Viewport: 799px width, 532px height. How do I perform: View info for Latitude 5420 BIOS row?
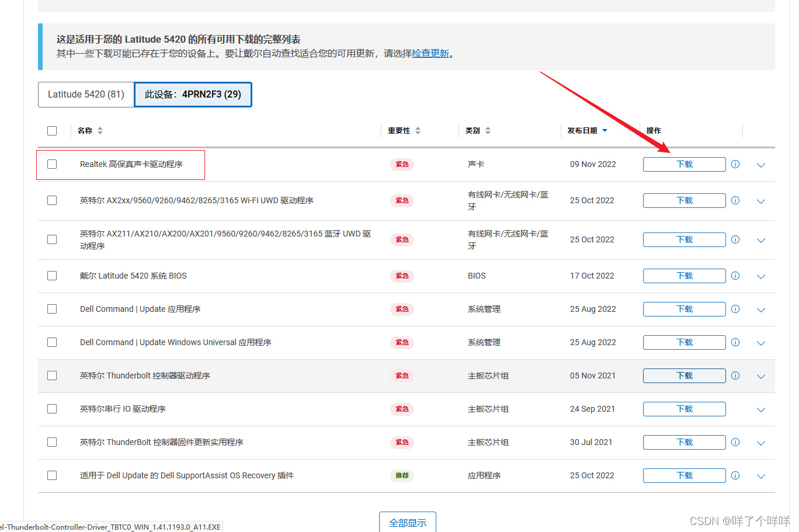click(x=735, y=276)
